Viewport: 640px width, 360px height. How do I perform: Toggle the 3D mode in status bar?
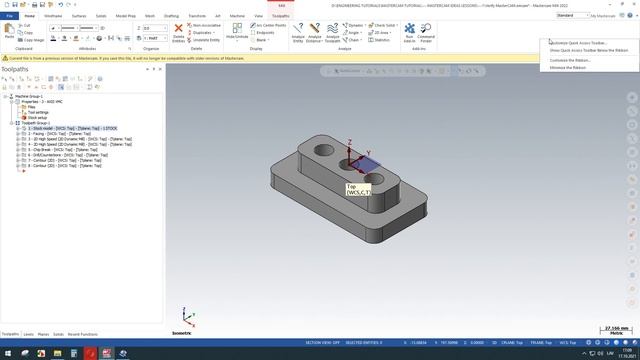pos(494,342)
